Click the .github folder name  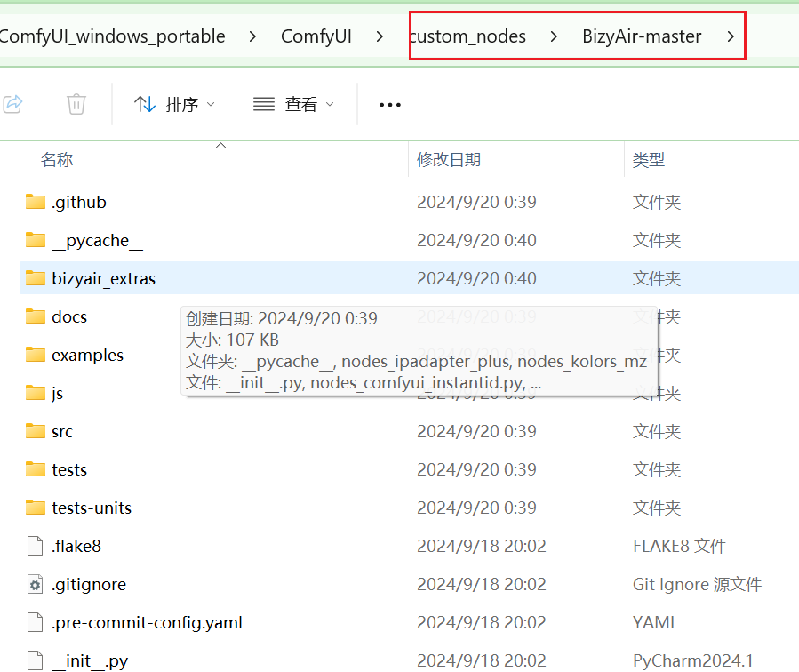tap(79, 203)
